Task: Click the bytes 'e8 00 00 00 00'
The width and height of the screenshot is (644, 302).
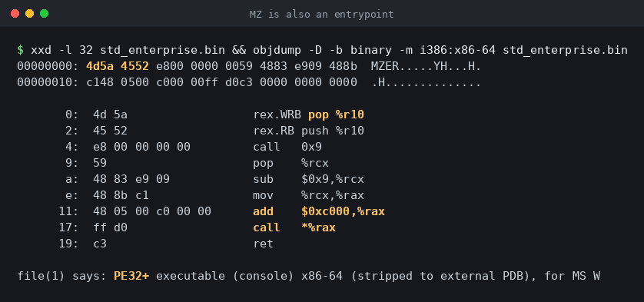Action: pyautogui.click(x=141, y=147)
